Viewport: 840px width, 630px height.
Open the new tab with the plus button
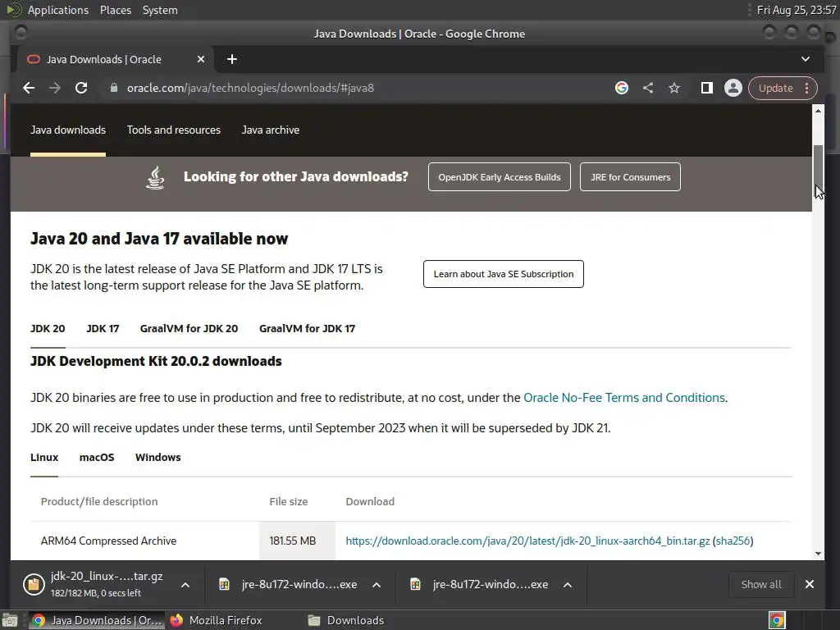point(232,59)
